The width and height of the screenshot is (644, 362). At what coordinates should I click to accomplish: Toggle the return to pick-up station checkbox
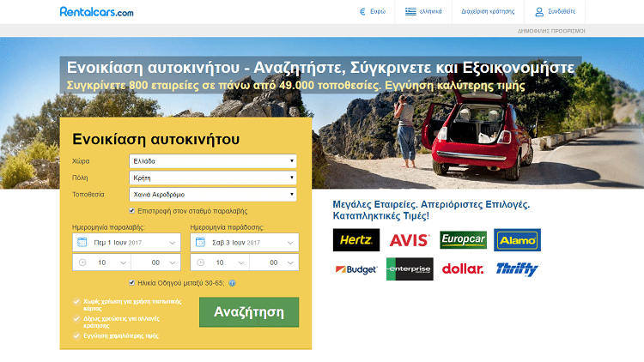click(x=132, y=211)
